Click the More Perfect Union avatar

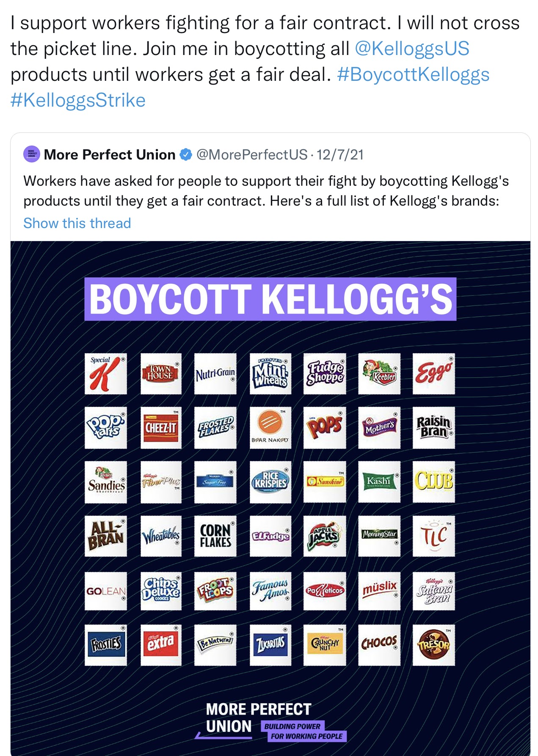(x=31, y=155)
